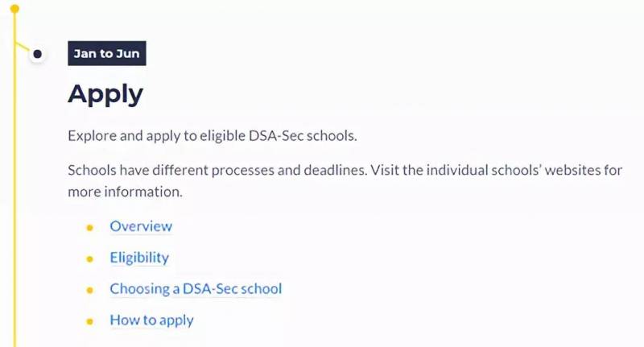Click the bullet beside Choosing a DSA-Sec school
644x347 pixels.
(89, 289)
